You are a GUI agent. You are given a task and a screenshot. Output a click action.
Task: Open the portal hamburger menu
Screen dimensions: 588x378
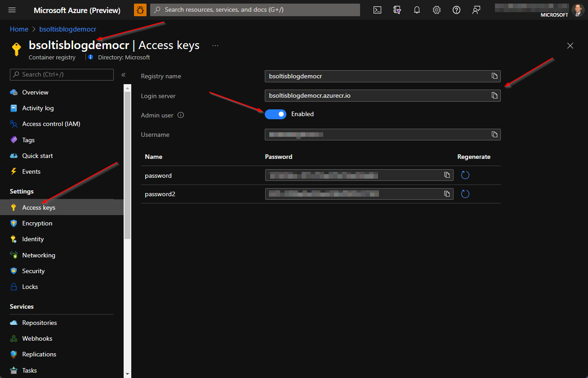[x=12, y=9]
